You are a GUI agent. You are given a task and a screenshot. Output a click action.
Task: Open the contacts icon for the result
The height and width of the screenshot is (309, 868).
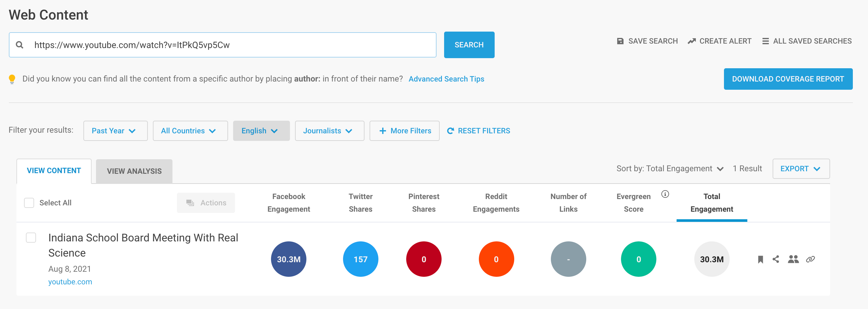pyautogui.click(x=793, y=259)
